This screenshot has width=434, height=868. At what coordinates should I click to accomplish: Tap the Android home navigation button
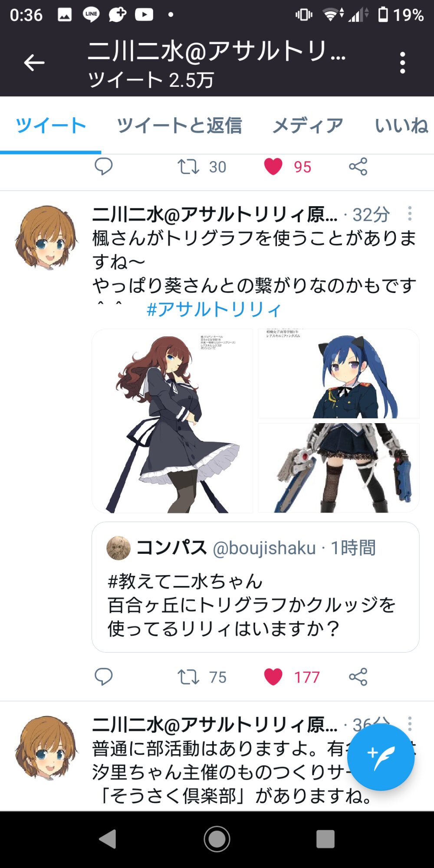(217, 839)
